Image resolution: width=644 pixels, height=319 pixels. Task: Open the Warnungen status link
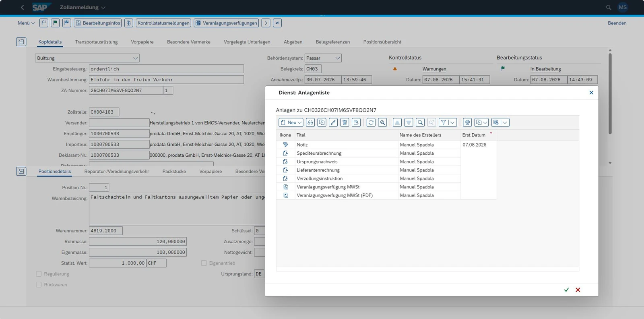pos(434,69)
